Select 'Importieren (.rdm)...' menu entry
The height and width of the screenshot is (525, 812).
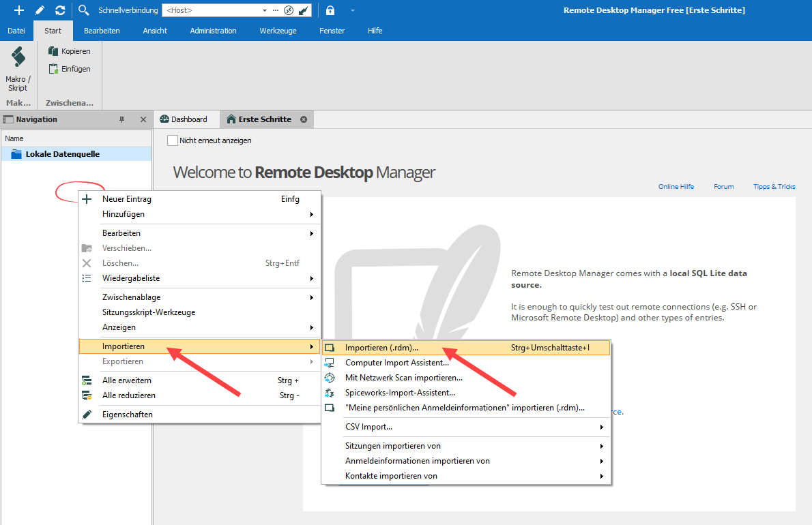pos(381,348)
